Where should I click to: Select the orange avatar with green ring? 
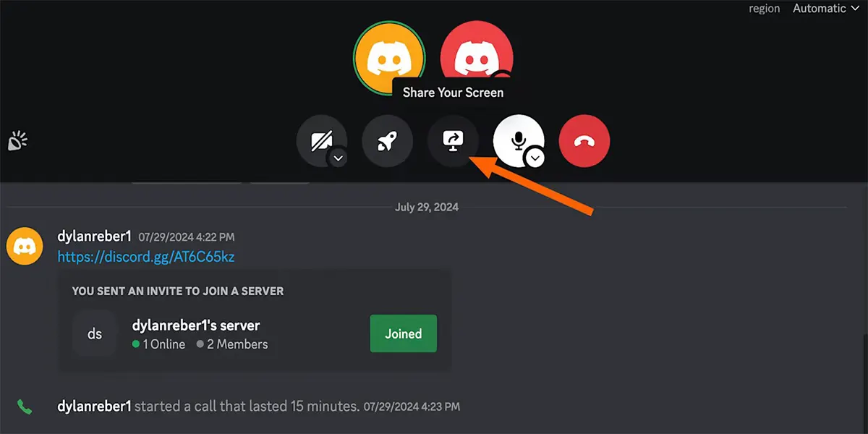389,58
